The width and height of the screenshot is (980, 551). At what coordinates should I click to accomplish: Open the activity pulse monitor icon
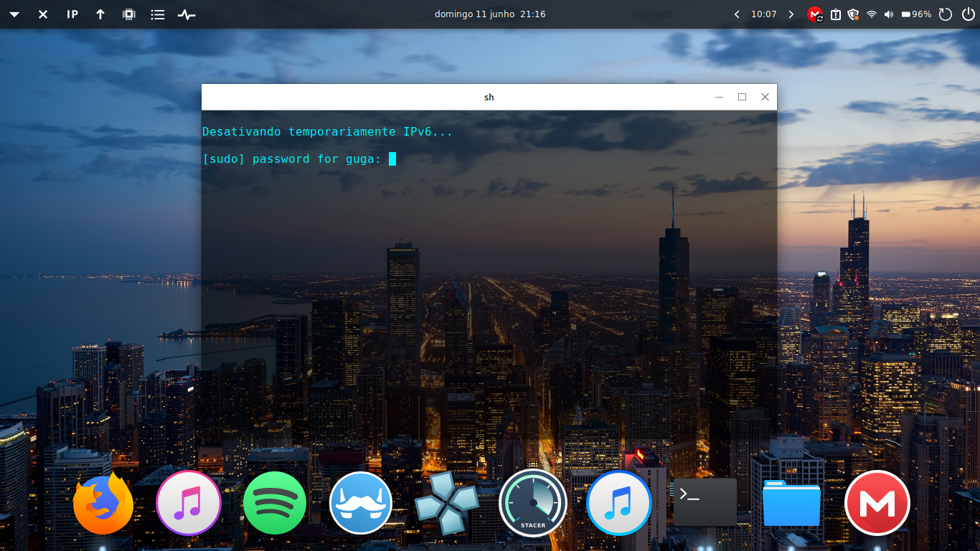click(187, 14)
